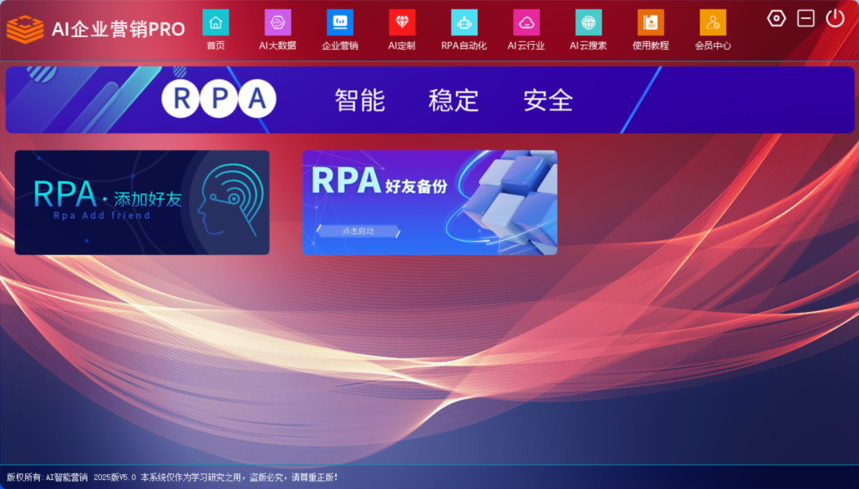This screenshot has width=859, height=489.
Task: Open the 使用教程 tutorial icon
Action: tap(650, 23)
